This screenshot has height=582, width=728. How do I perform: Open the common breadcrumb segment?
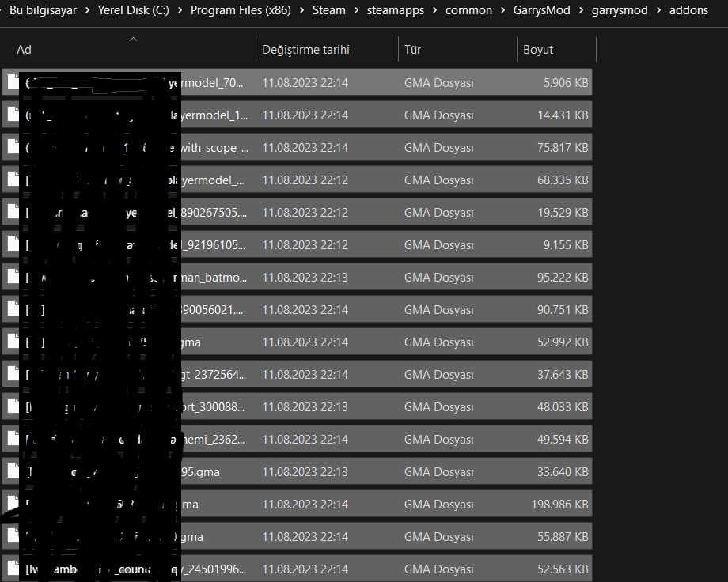point(468,10)
